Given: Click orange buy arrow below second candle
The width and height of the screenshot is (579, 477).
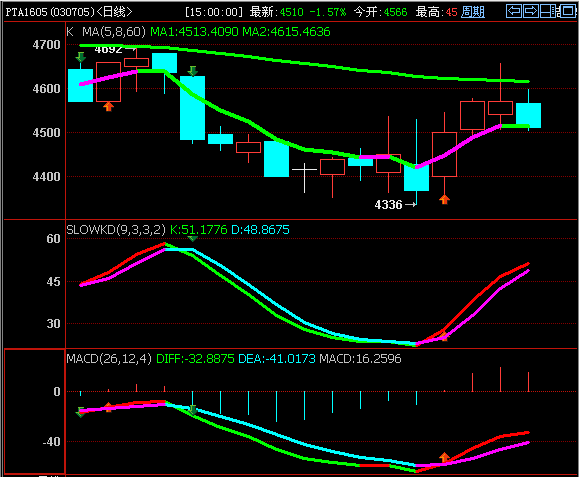Looking at the screenshot, I should pos(108,107).
